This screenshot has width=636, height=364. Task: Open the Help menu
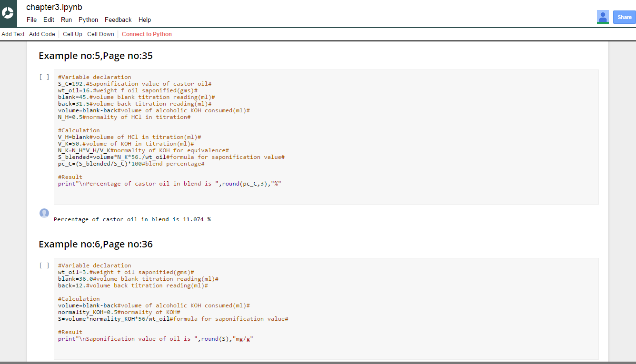click(145, 20)
